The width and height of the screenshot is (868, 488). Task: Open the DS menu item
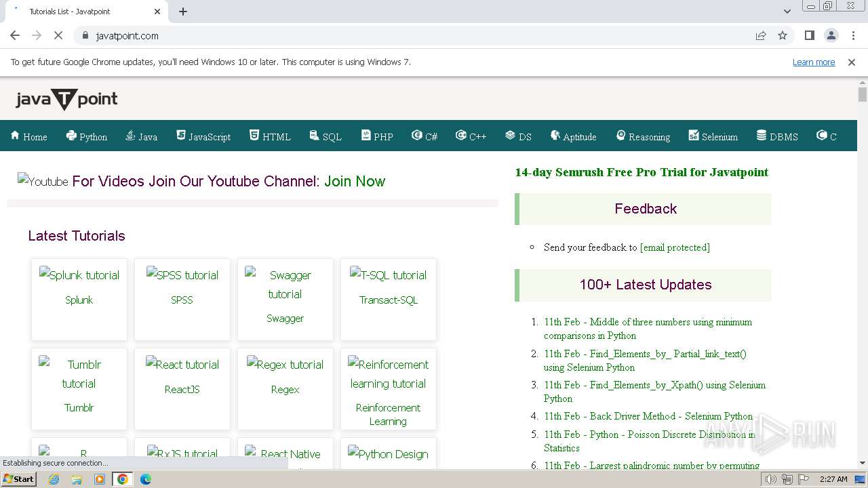click(518, 136)
